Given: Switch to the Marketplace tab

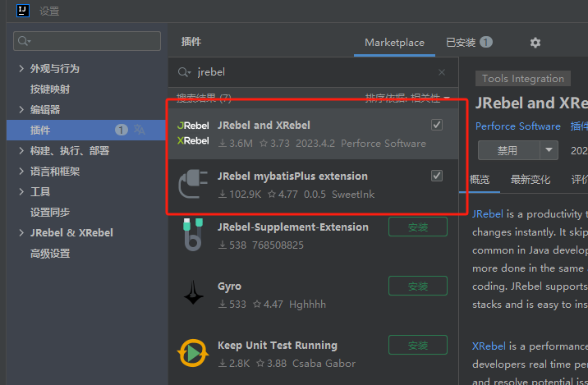Looking at the screenshot, I should (x=394, y=43).
